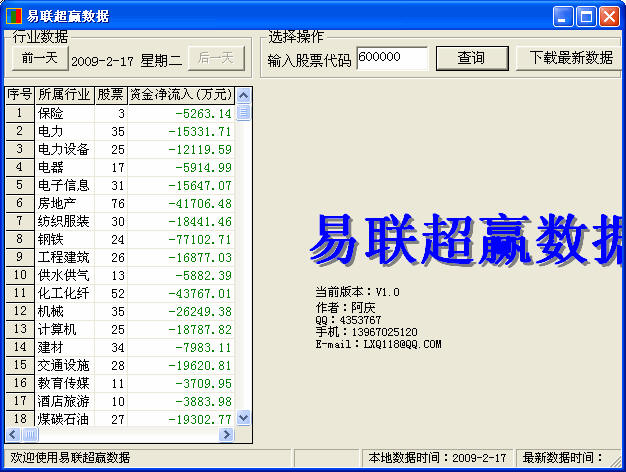Click the table's scroll right arrow

coord(226,434)
